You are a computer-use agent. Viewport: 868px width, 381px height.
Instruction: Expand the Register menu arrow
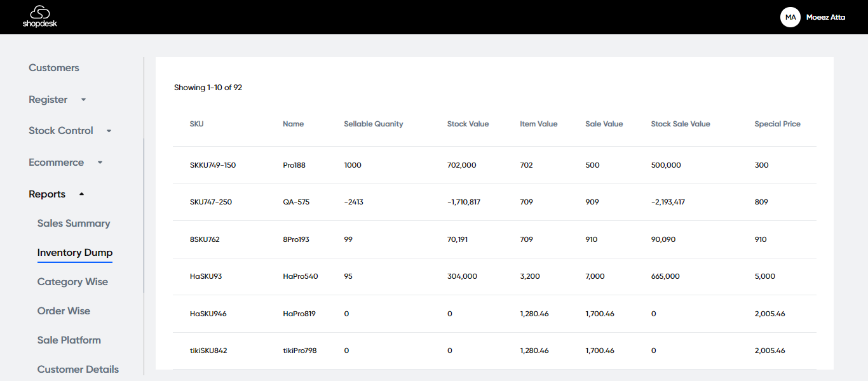point(83,100)
